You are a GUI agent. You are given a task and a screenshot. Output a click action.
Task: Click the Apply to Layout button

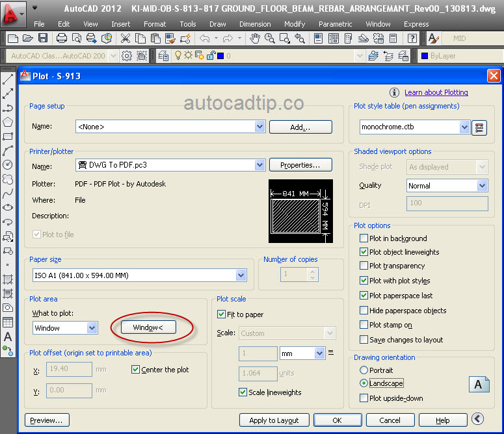tap(274, 420)
